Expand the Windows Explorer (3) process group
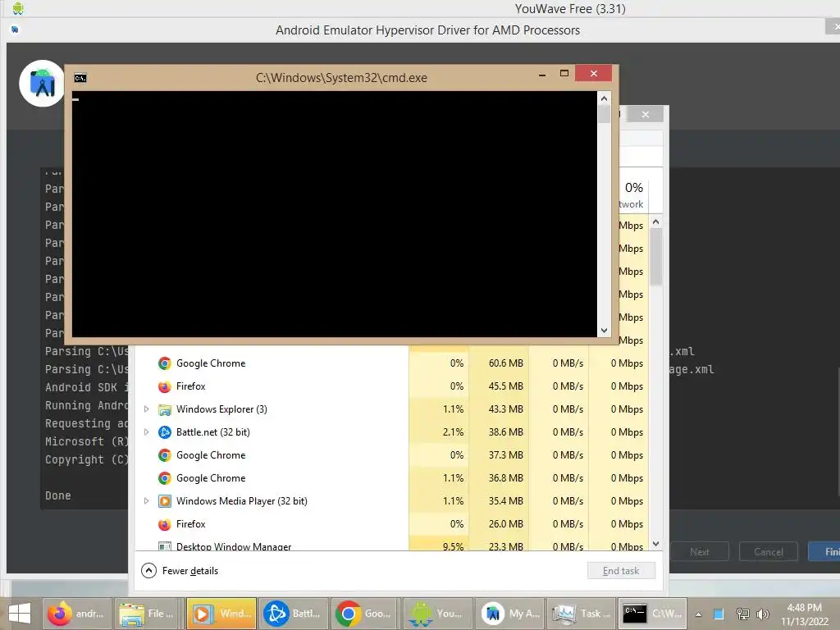Viewport: 840px width, 630px height. point(146,409)
